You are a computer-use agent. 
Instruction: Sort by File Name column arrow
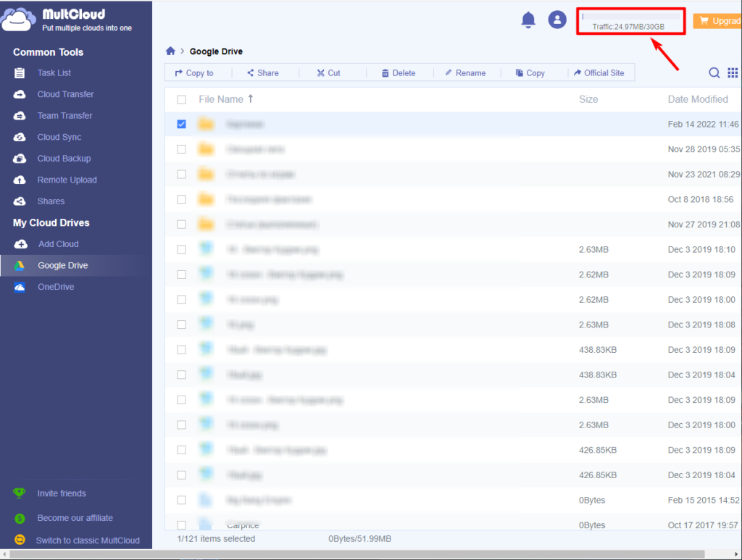coord(251,99)
